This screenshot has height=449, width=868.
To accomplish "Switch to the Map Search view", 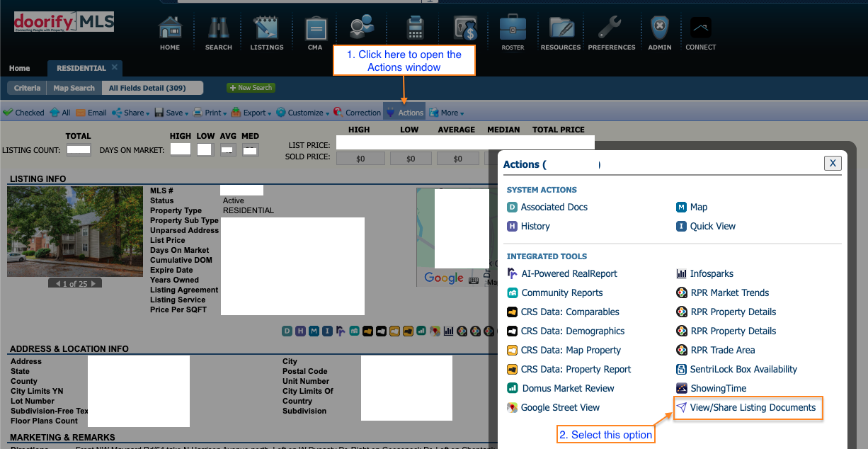I will click(x=74, y=88).
